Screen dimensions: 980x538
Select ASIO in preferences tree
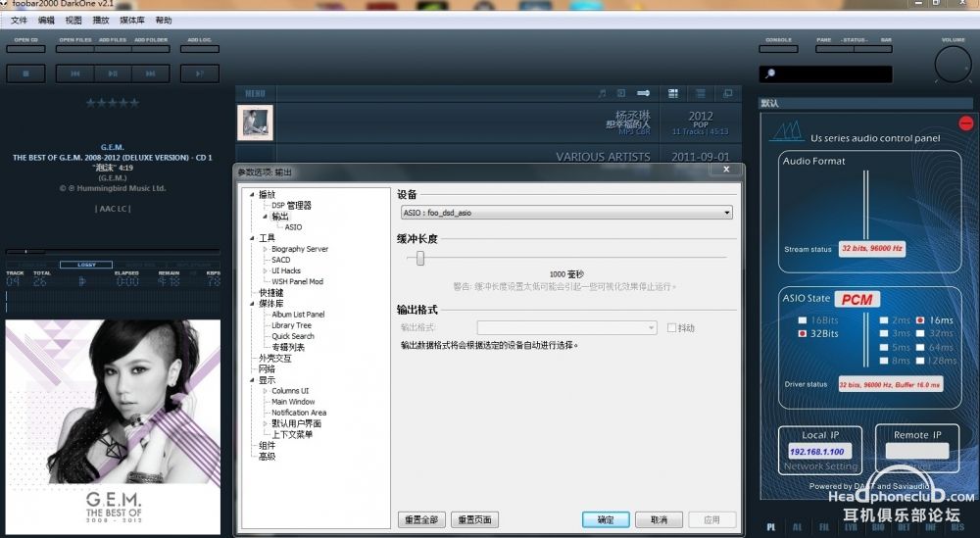[293, 226]
